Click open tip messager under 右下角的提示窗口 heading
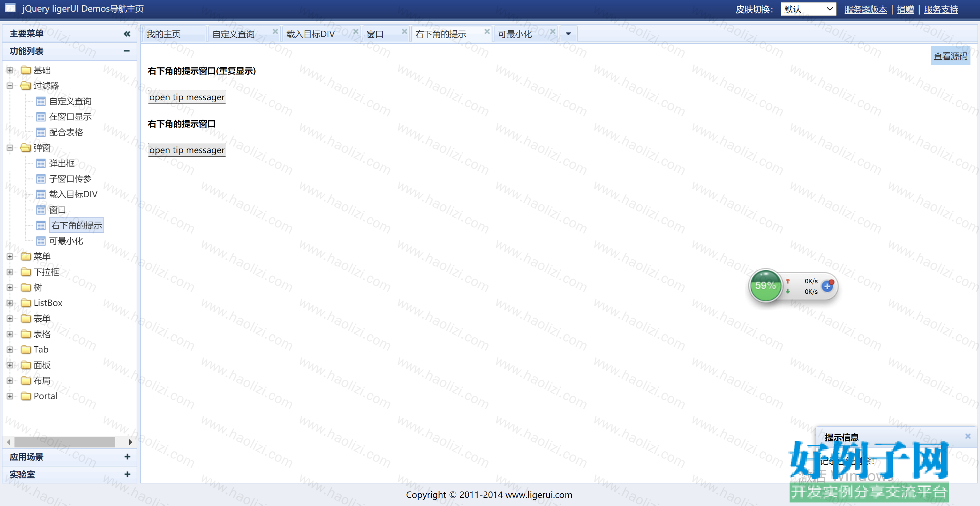 187,150
